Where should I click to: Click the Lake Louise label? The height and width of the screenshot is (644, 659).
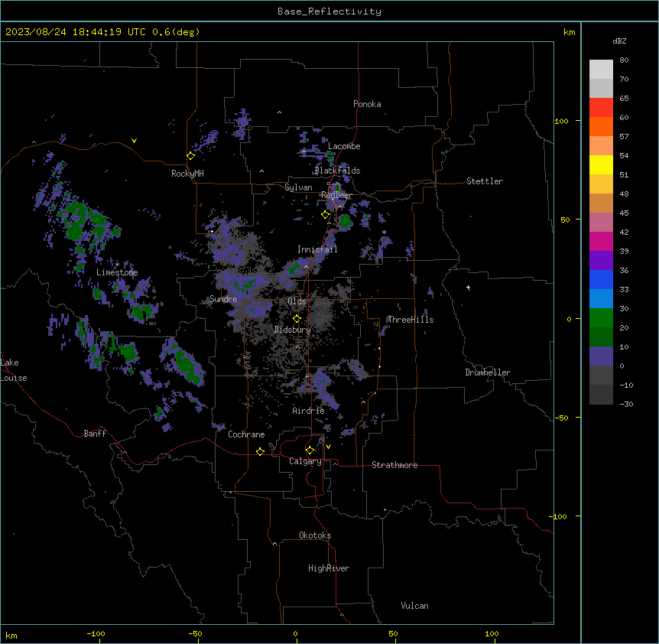[14, 370]
